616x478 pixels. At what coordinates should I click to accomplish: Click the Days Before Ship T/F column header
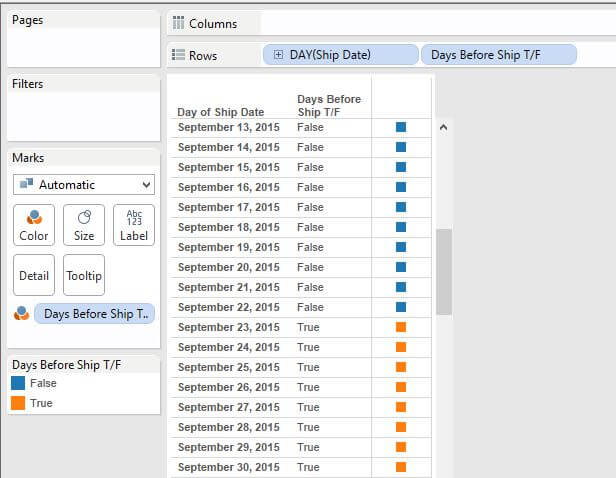pyautogui.click(x=329, y=105)
